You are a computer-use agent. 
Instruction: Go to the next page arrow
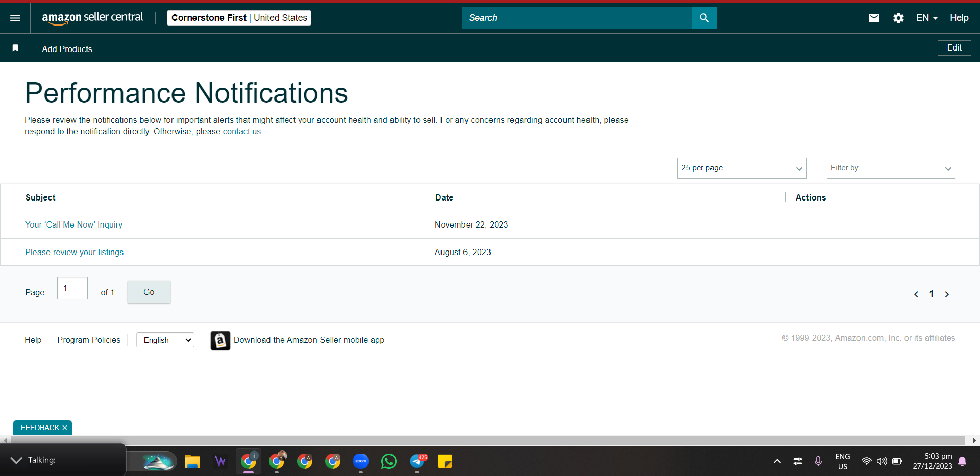pyautogui.click(x=947, y=294)
